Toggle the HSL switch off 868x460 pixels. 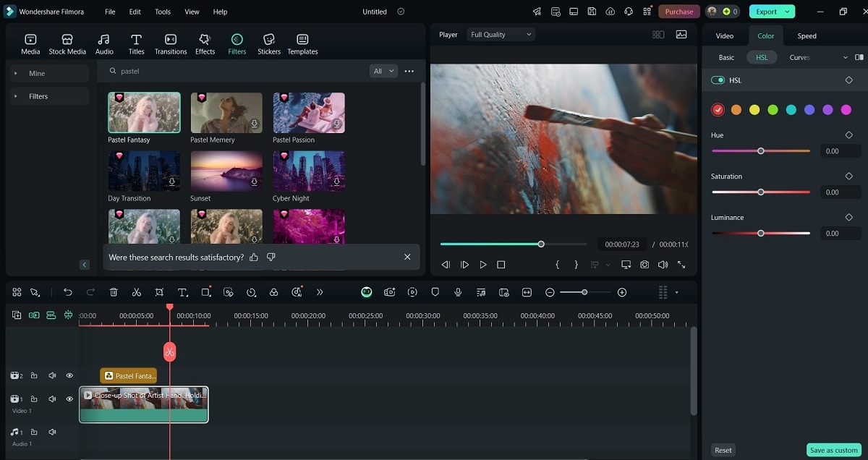(x=718, y=80)
